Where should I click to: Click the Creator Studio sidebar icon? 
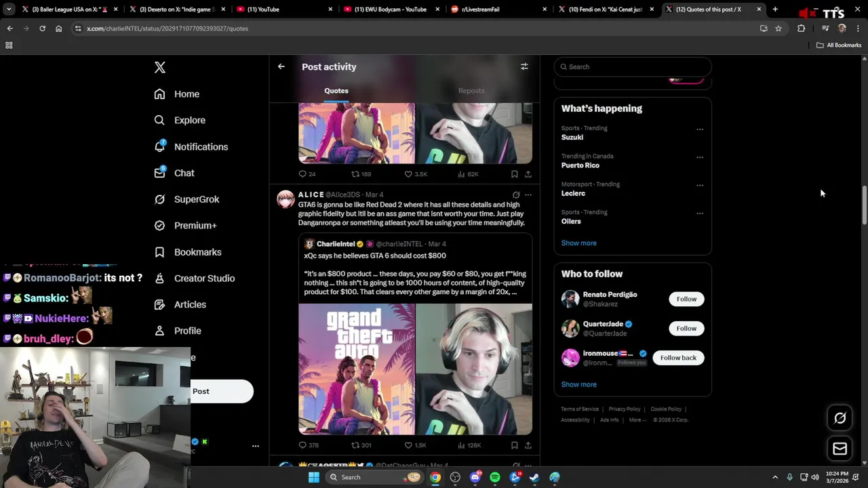point(159,278)
